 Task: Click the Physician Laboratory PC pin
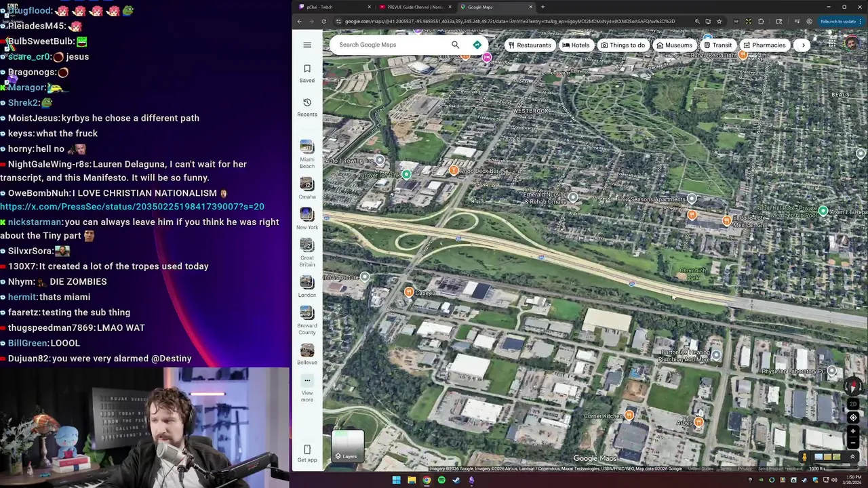[832, 371]
